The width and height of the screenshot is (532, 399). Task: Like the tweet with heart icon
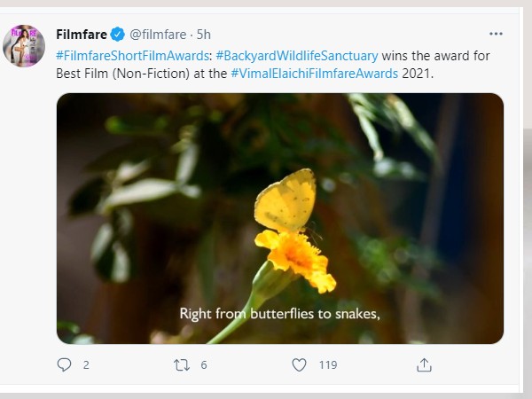(300, 364)
